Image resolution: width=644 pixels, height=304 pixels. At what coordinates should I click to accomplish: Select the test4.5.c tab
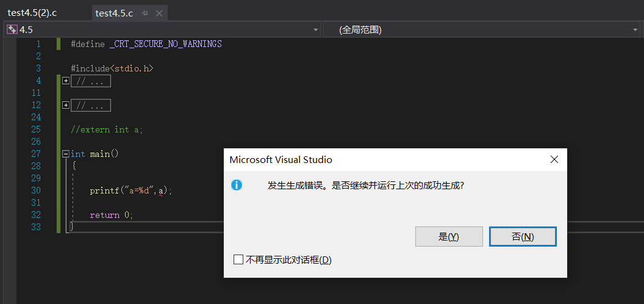click(114, 13)
